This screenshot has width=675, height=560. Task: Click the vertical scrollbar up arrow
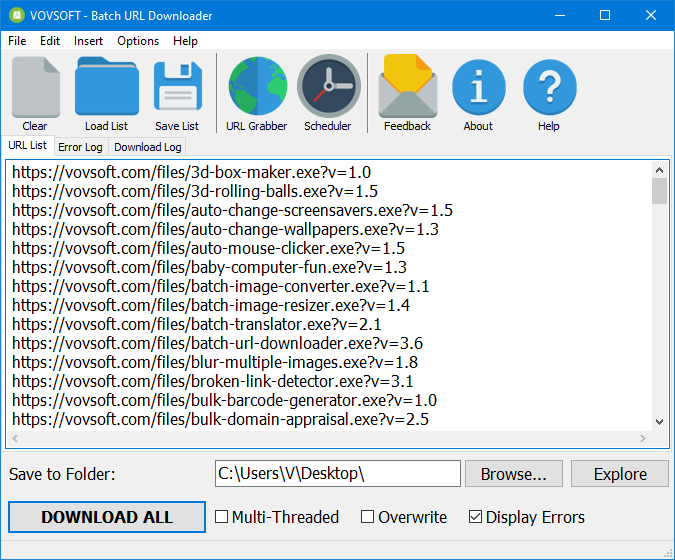click(x=659, y=170)
